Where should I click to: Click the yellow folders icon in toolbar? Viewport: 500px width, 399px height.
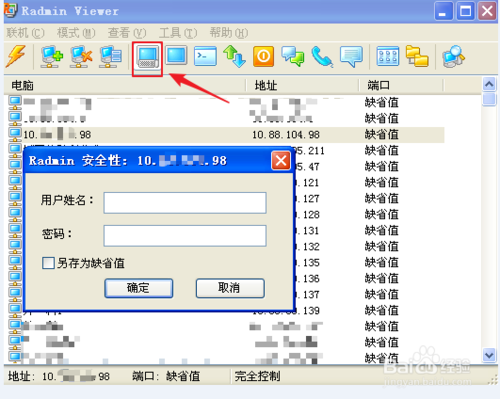tap(417, 56)
